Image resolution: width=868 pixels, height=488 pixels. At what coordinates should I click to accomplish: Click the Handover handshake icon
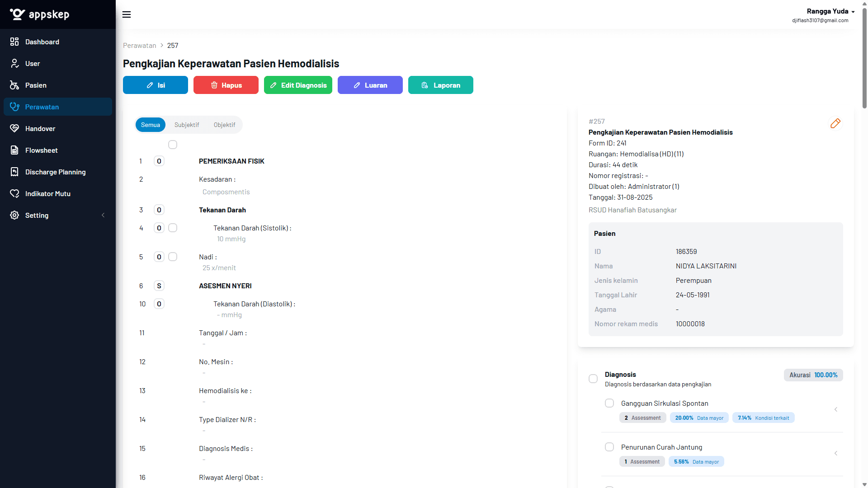pos(14,128)
